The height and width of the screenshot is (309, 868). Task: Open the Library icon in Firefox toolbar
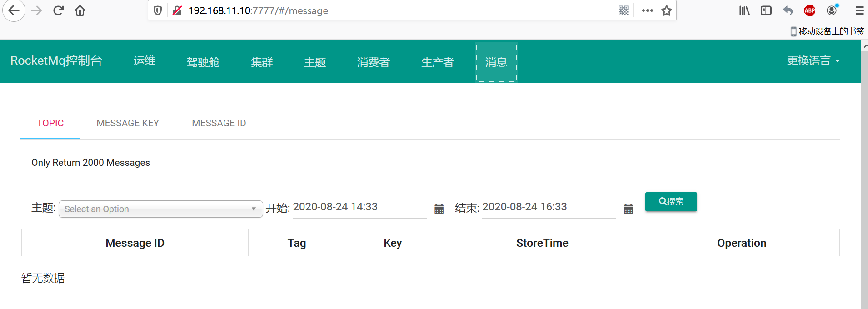coord(744,10)
